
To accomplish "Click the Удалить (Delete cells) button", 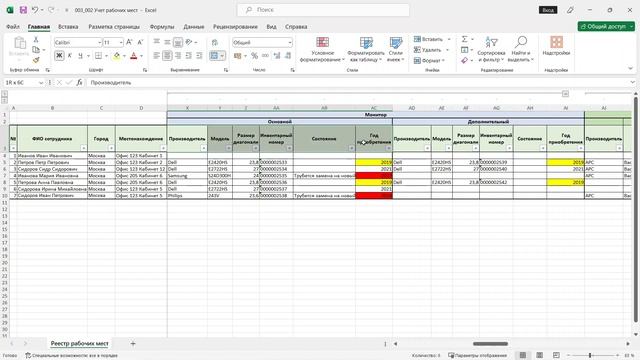I will (x=431, y=50).
